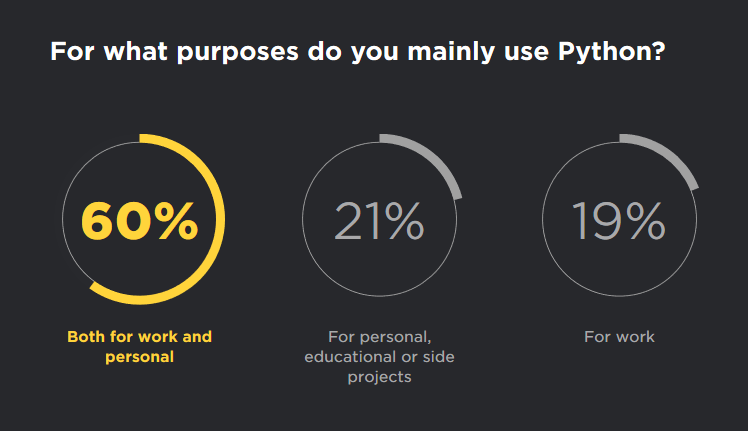Click the "For personal," caption line
This screenshot has height=431, width=748.
coord(379,336)
